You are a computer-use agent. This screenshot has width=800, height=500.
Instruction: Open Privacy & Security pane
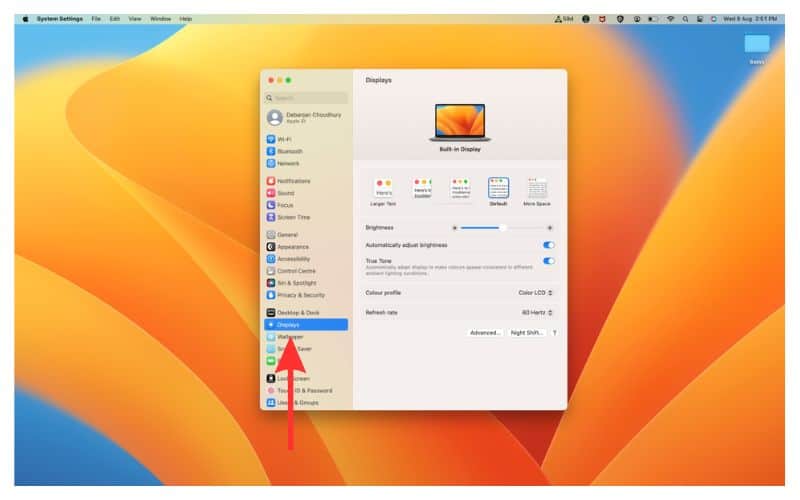299,295
